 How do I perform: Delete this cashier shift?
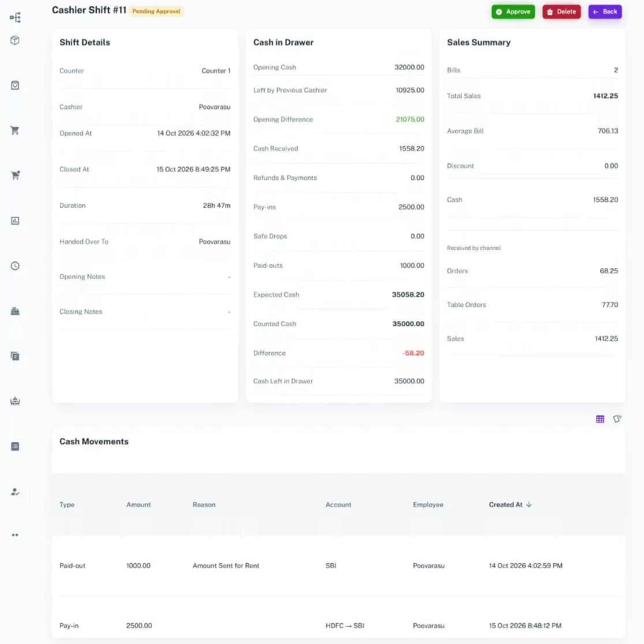click(x=561, y=12)
